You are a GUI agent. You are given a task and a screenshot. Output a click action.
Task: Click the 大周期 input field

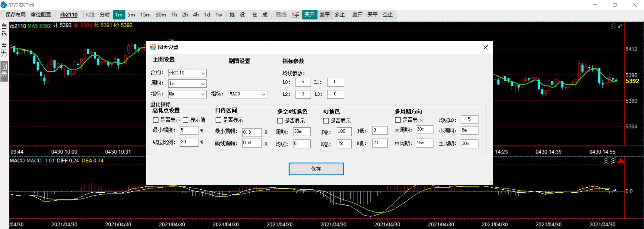click(x=424, y=129)
